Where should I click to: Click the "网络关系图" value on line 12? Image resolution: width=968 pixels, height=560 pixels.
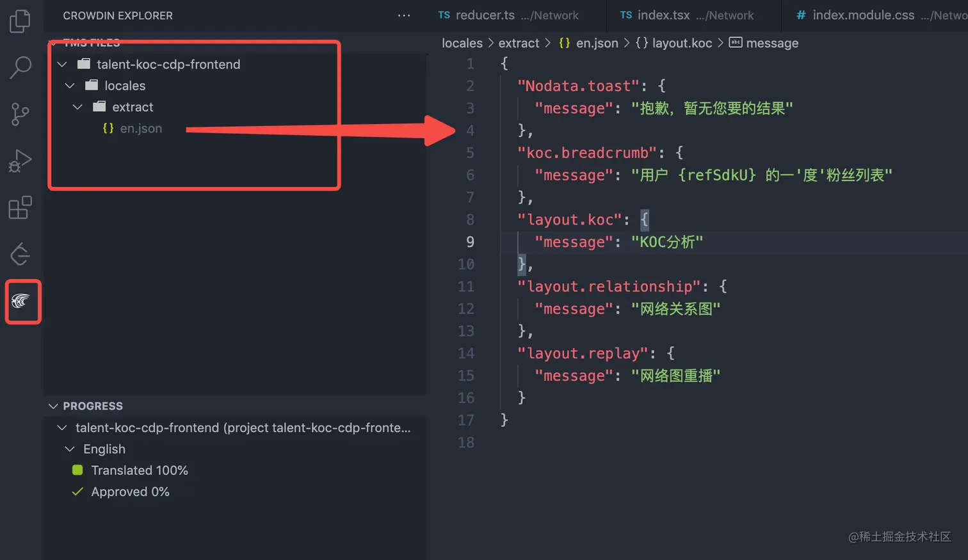pos(676,309)
